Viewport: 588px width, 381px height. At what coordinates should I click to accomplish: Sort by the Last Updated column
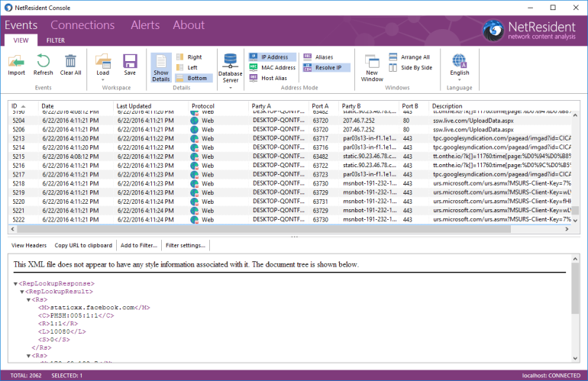pos(150,106)
